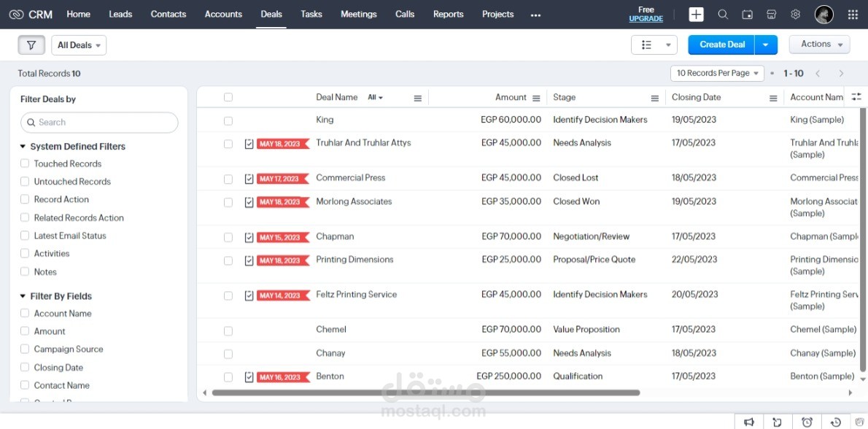Click the manage columns icon at table corner
This screenshot has height=429, width=868.
pos(856,97)
